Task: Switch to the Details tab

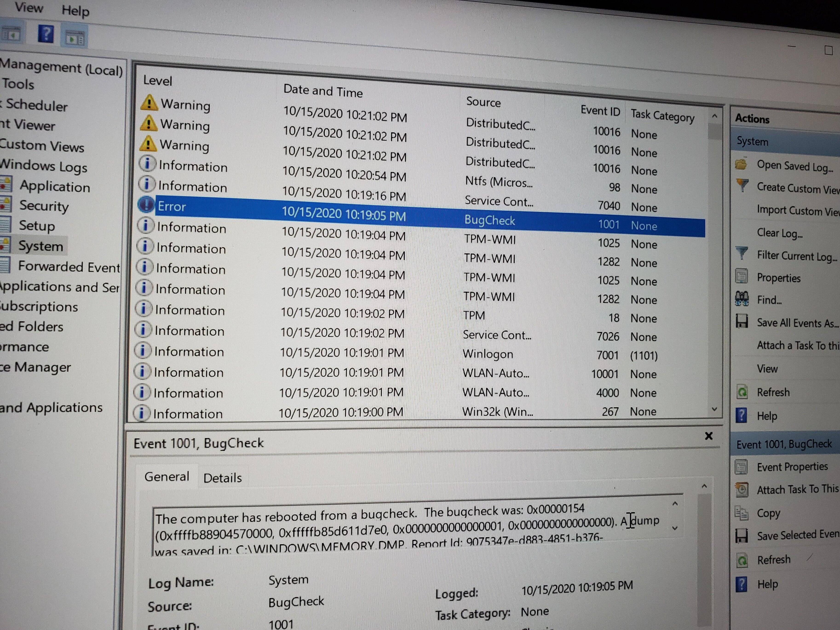Action: [x=222, y=478]
